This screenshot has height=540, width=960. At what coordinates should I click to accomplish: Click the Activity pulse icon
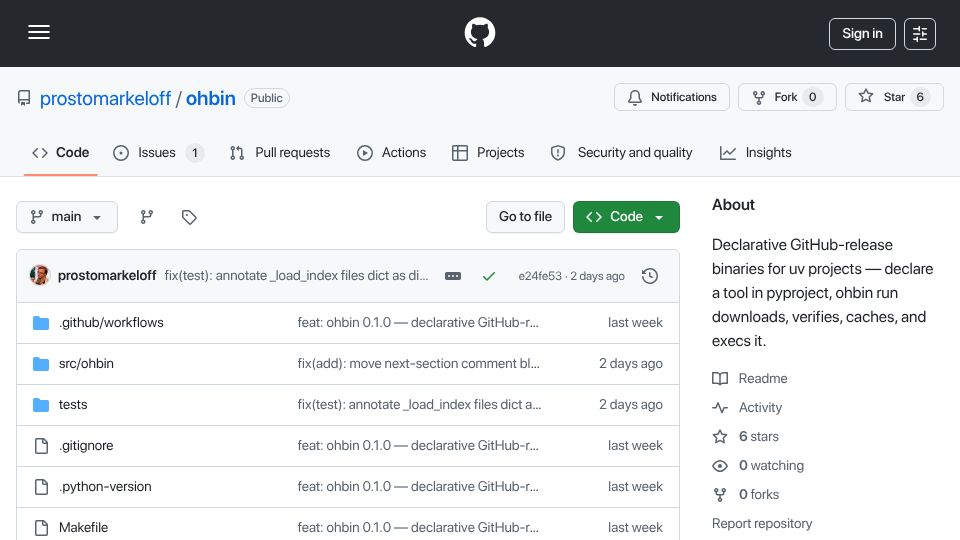(x=720, y=408)
